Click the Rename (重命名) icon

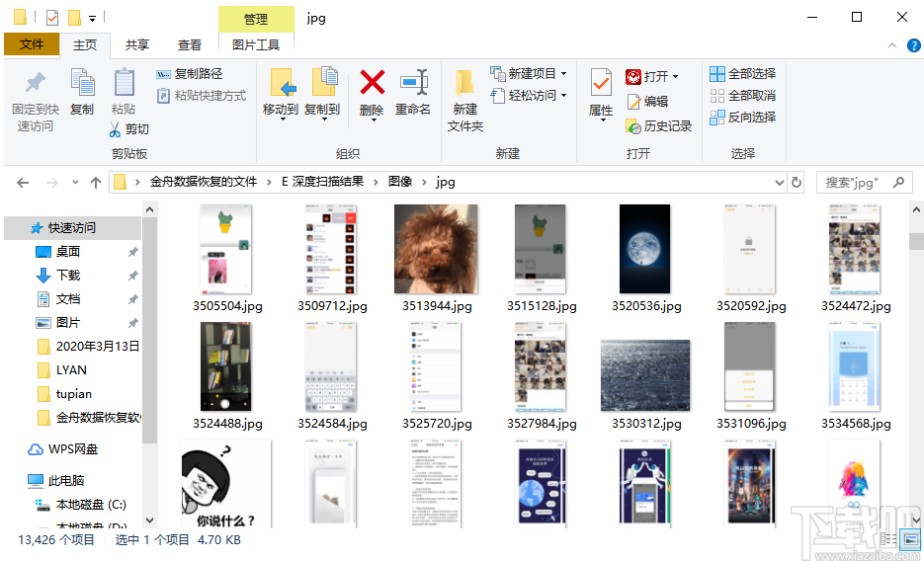[414, 82]
